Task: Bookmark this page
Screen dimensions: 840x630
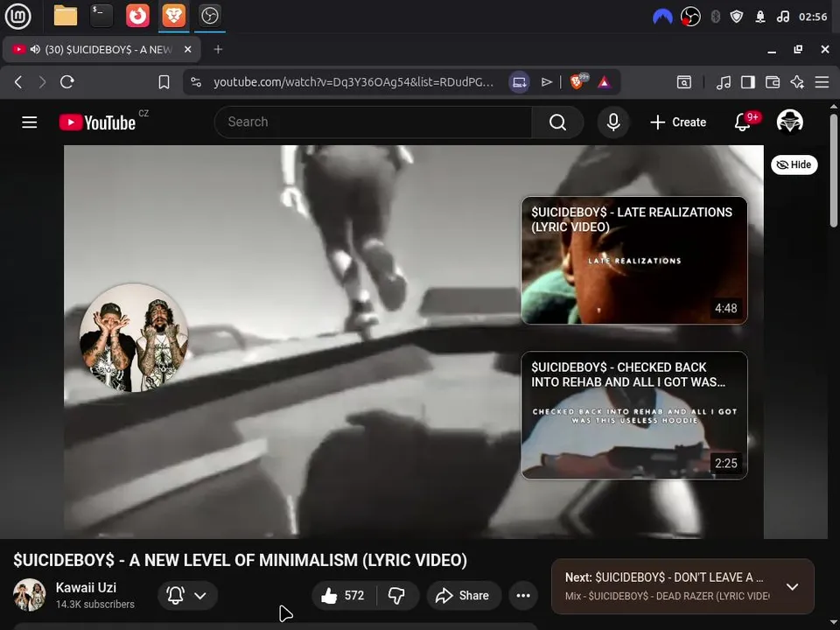Action: pyautogui.click(x=164, y=82)
